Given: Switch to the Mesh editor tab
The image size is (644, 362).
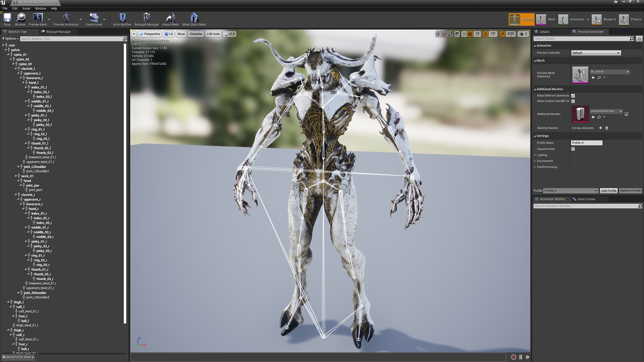Looking at the screenshot, I should tap(547, 19).
